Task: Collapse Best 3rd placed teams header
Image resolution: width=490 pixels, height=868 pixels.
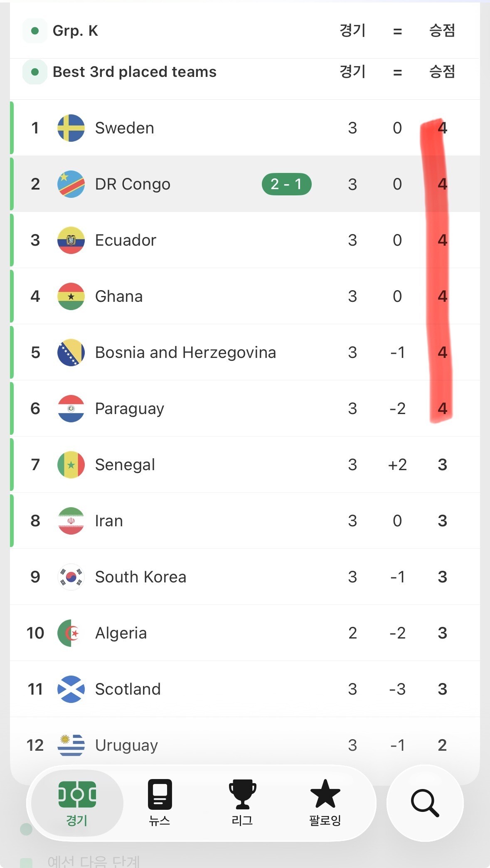Action: (x=245, y=72)
